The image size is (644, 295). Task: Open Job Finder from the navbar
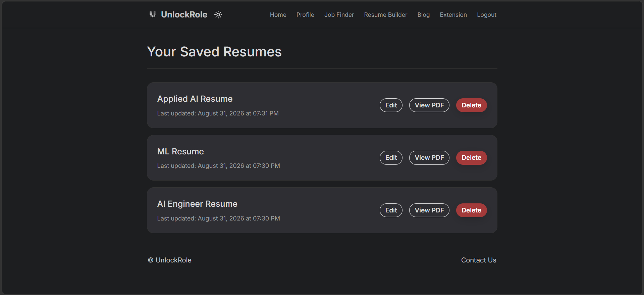(339, 15)
